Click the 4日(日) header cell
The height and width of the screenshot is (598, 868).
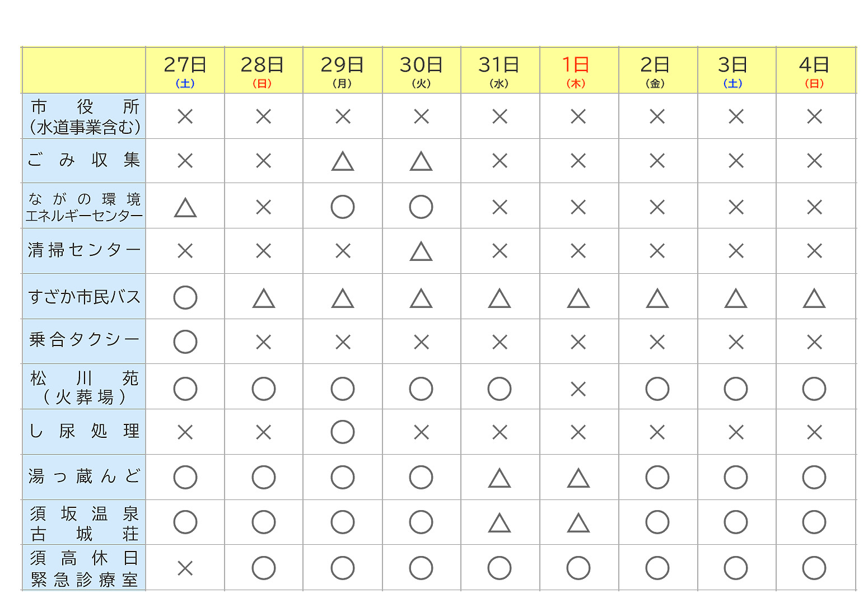click(815, 70)
